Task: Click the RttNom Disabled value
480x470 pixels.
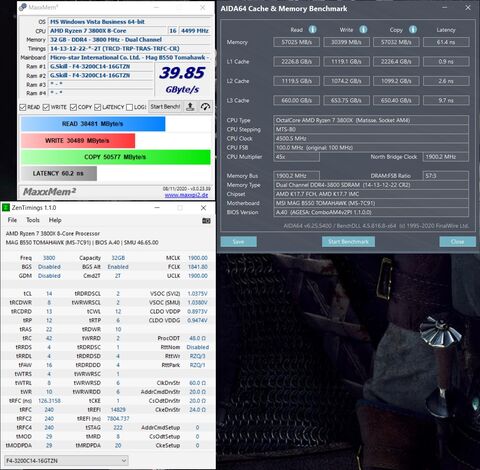Action: point(198,347)
